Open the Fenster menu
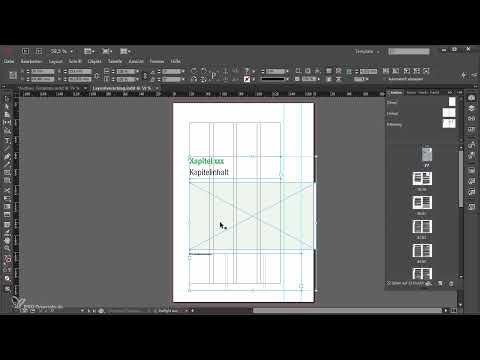This screenshot has width=480, height=360. click(157, 61)
